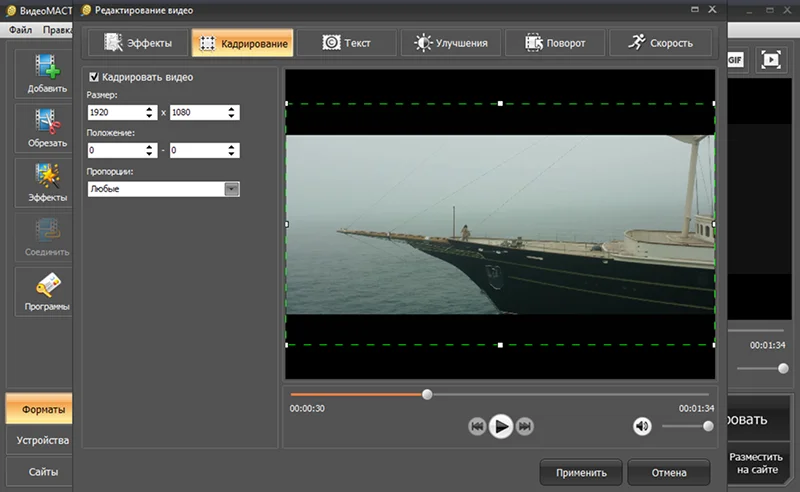Click the Отмена button
This screenshot has width=800, height=492.
(669, 473)
